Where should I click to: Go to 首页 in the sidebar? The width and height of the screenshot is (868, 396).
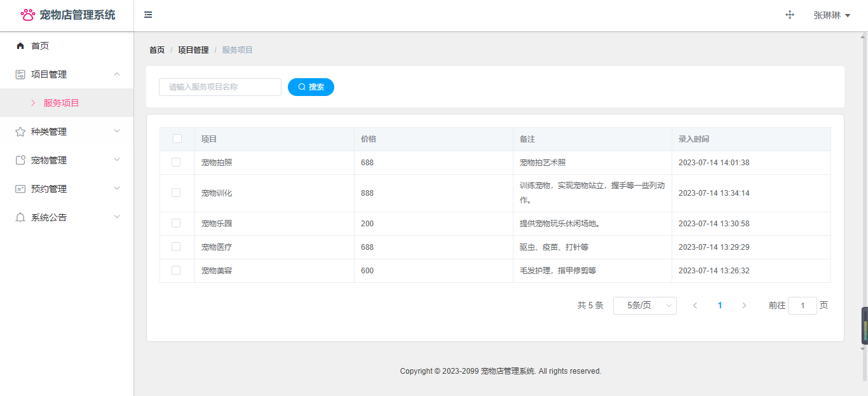(x=40, y=46)
